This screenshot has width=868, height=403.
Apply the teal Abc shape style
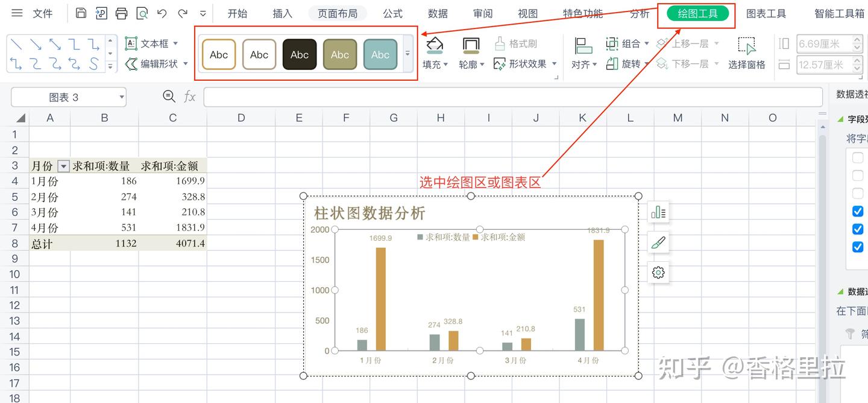(380, 54)
